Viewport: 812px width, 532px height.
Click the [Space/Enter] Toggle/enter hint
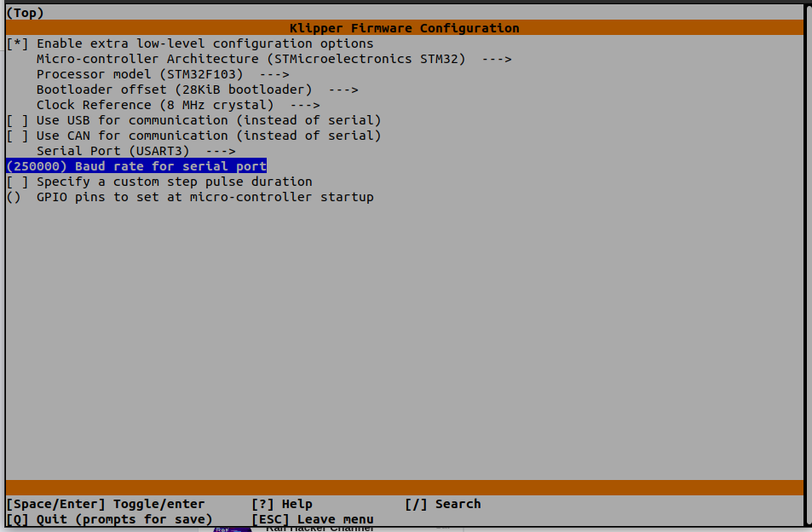pos(106,504)
